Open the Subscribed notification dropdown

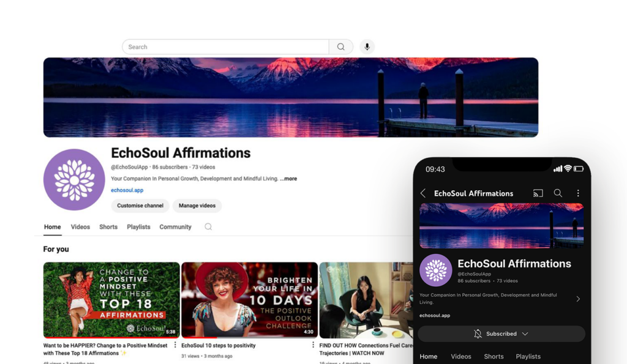pyautogui.click(x=501, y=333)
